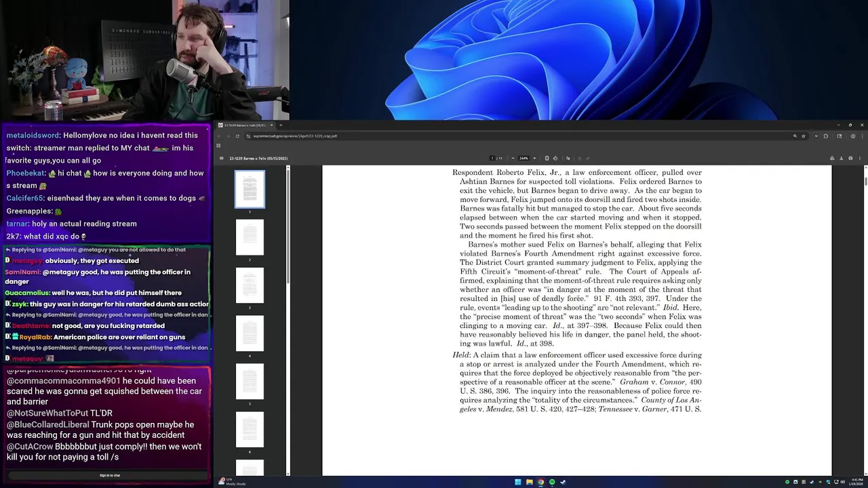Click the 'Held:' text in the opinion
The width and height of the screenshot is (868, 488).
(x=461, y=355)
